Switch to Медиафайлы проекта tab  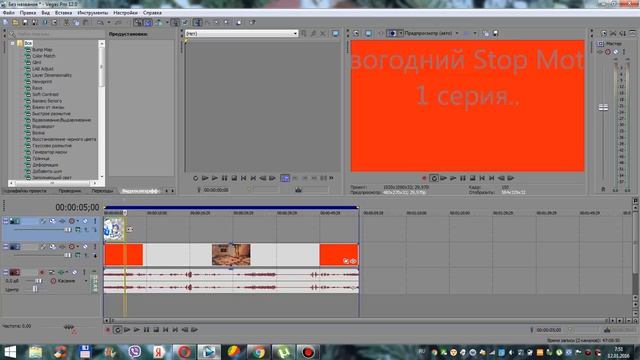[x=26, y=191]
